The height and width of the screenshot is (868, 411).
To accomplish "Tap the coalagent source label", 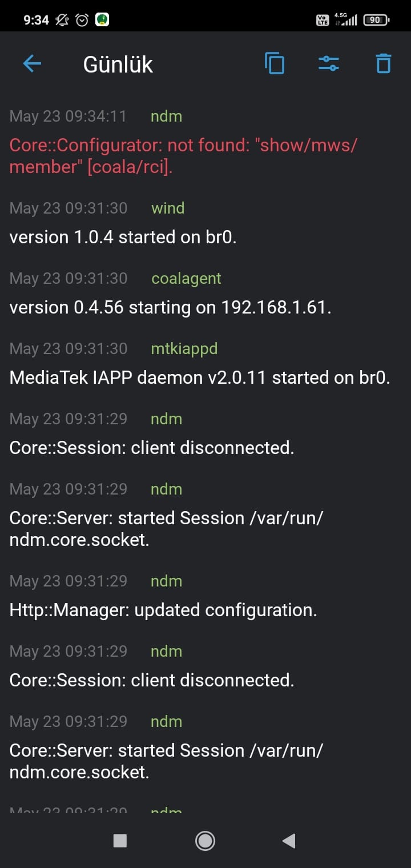I will [186, 278].
